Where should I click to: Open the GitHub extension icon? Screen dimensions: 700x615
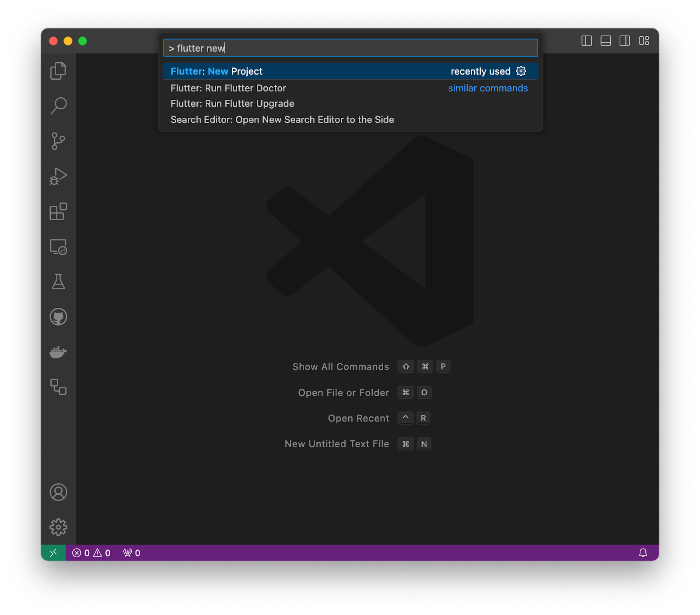coord(59,317)
